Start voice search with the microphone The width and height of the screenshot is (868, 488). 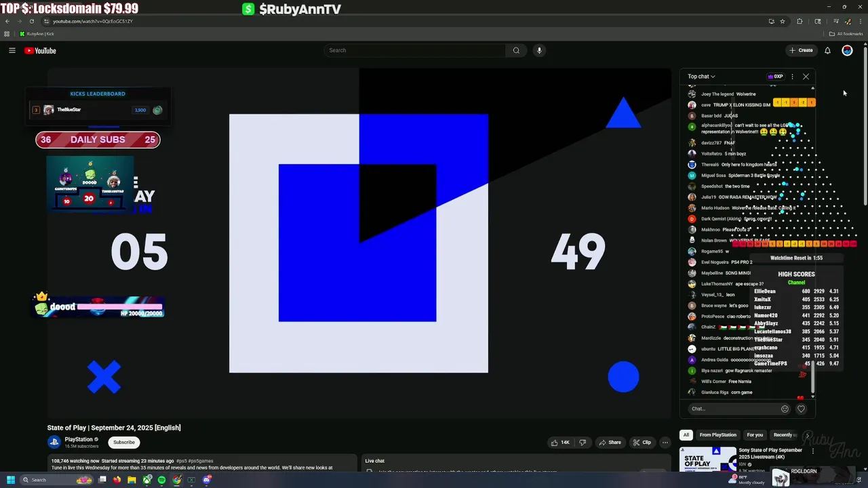point(539,50)
